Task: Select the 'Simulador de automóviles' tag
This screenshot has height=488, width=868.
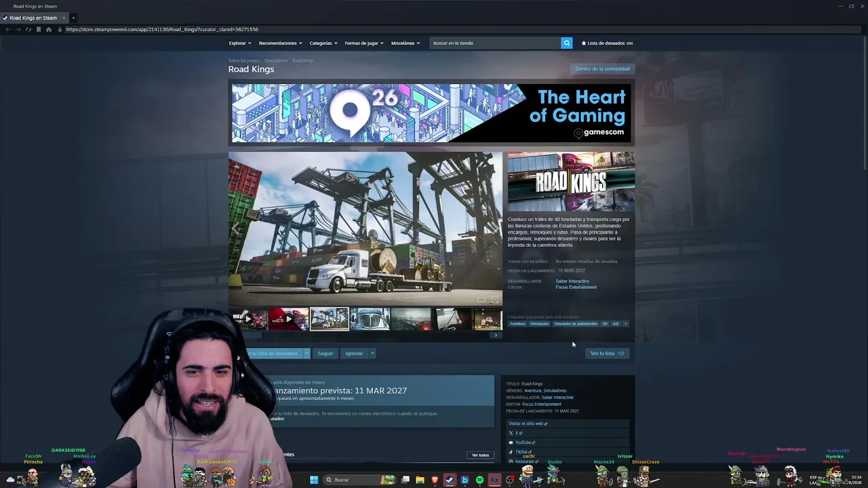Action: (x=576, y=324)
